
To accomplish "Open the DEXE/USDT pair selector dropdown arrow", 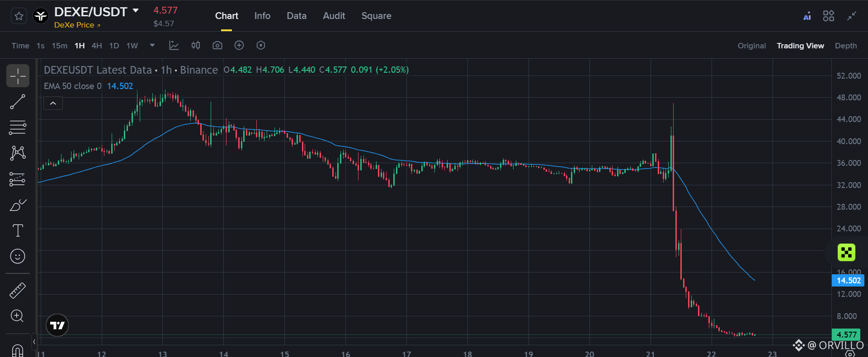I will (x=136, y=10).
